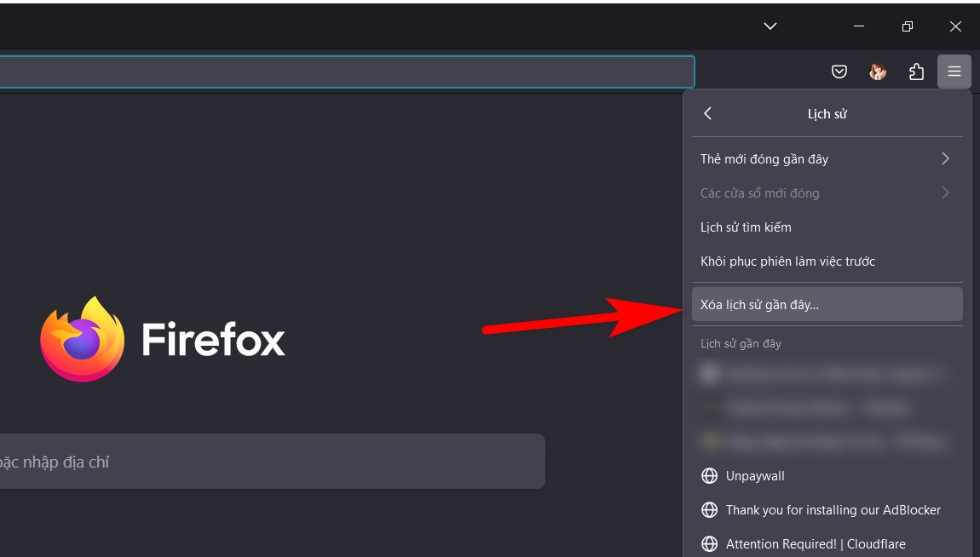Go back from the Lịch sử panel
980x557 pixels.
707,113
